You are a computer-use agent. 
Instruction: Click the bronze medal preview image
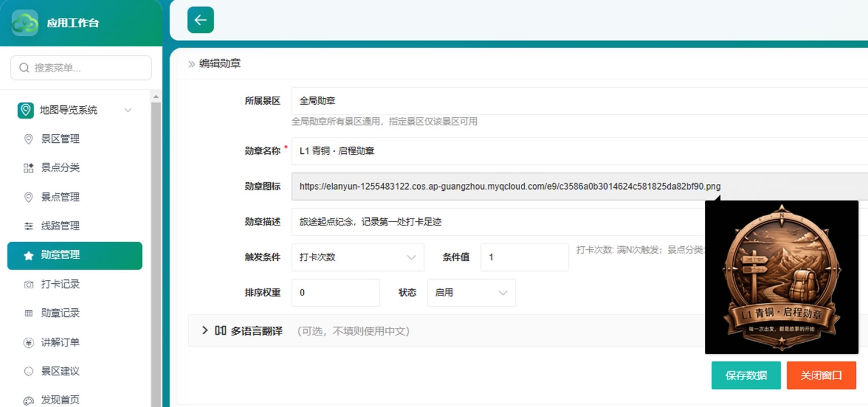[x=782, y=277]
